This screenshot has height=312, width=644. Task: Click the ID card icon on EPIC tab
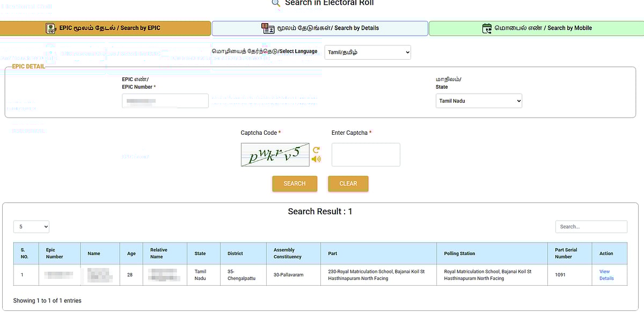tap(51, 28)
